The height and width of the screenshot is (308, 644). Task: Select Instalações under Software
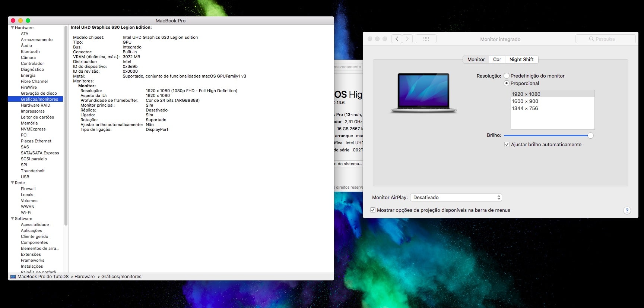point(32,266)
